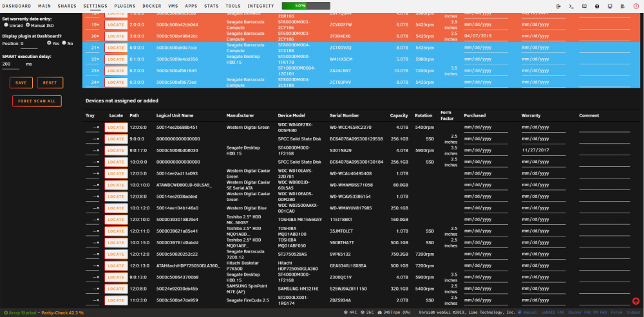The image size is (644, 317).
Task: Click the 26 C temperature indicator
Action: coord(366,313)
